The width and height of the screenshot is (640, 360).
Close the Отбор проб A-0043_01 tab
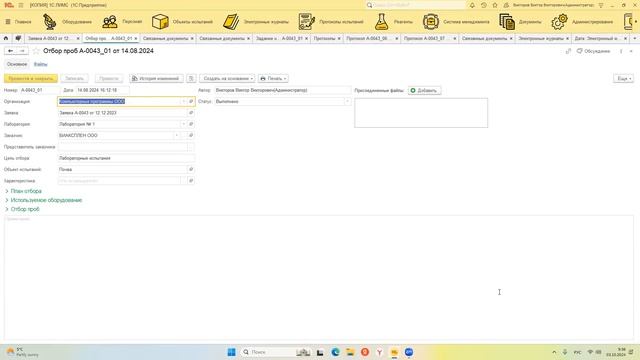click(136, 38)
